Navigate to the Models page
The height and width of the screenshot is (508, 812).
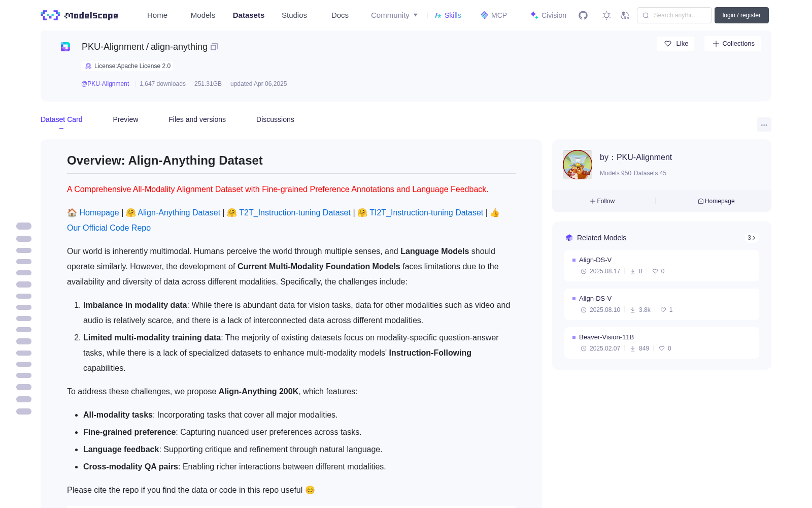[203, 15]
